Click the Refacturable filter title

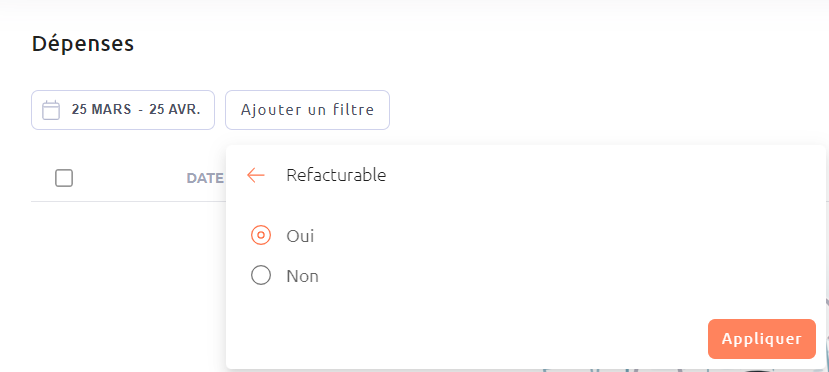tap(336, 175)
